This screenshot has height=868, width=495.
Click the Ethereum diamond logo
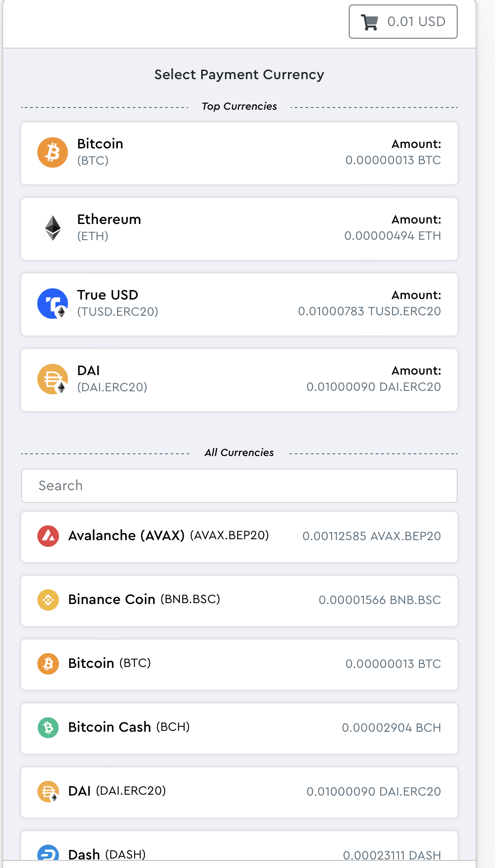point(53,228)
